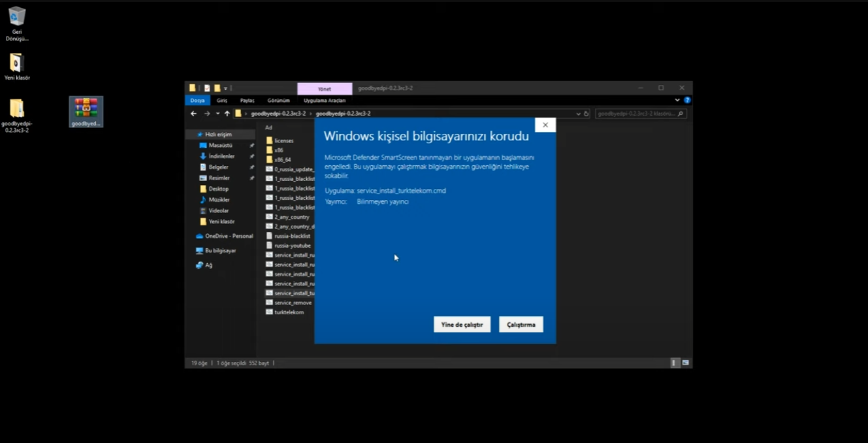
Task: Go up one folder level arrow
Action: pyautogui.click(x=227, y=114)
